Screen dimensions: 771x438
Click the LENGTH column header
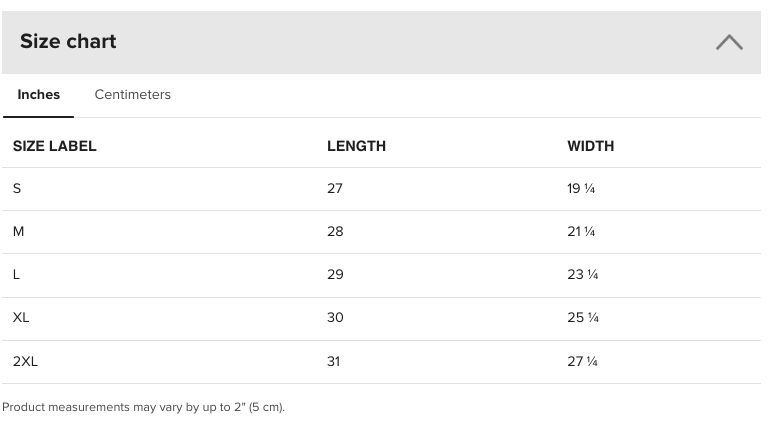(x=356, y=146)
